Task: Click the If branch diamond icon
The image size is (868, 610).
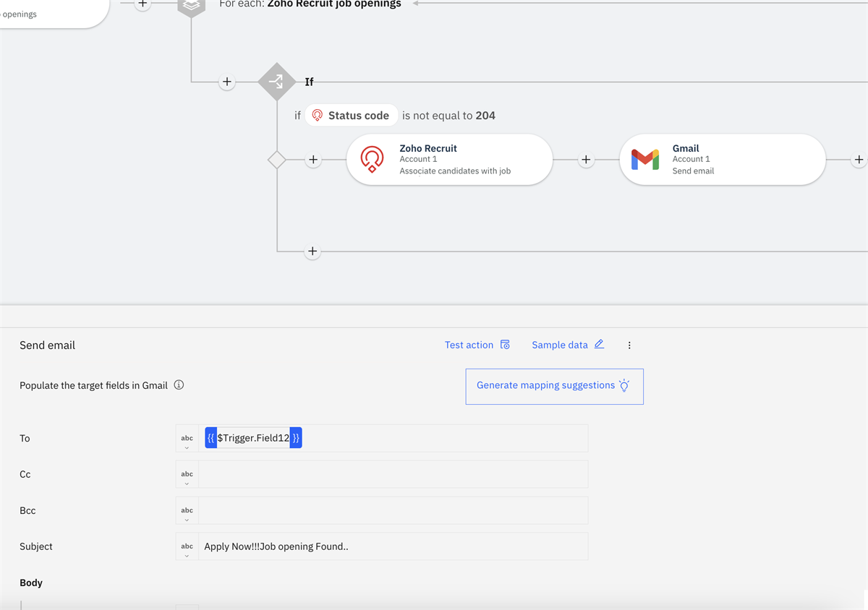Action: tap(277, 82)
